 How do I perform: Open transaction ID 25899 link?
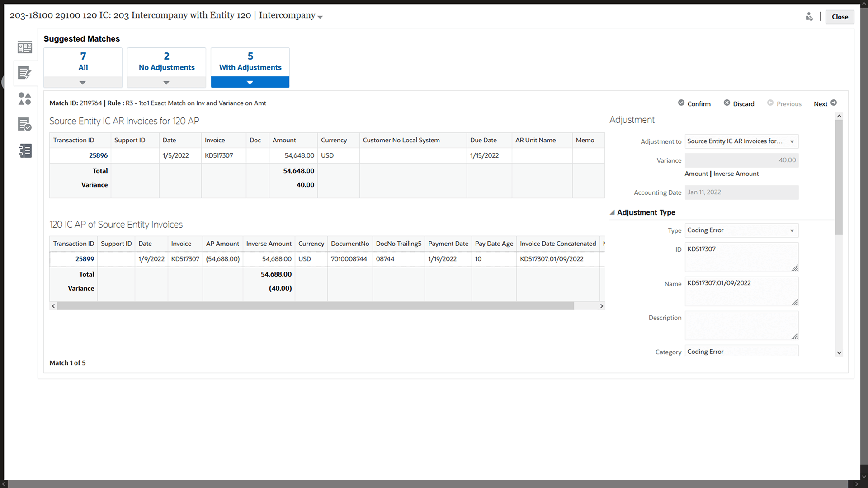click(85, 259)
